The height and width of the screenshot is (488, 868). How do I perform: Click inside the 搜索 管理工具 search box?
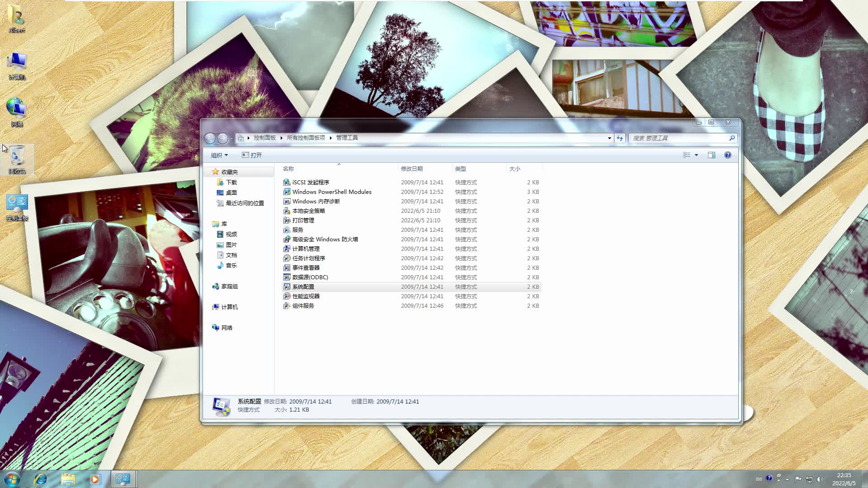678,138
